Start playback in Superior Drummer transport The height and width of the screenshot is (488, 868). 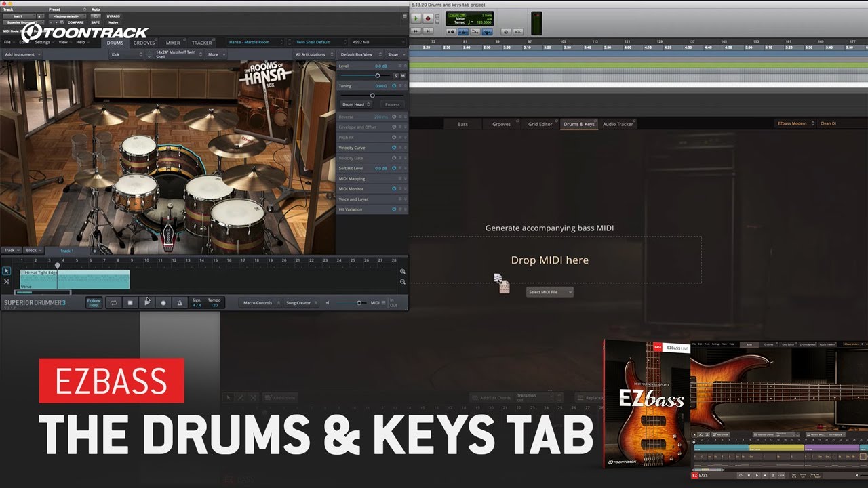tap(146, 303)
